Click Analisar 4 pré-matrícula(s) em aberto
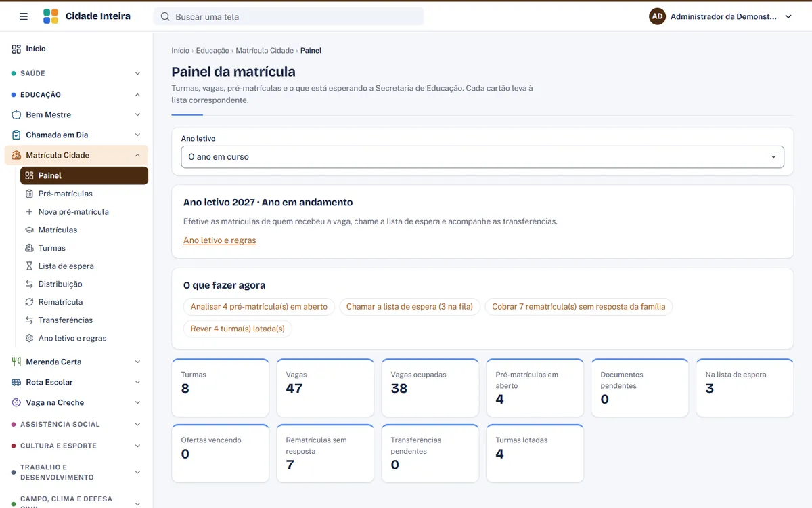The width and height of the screenshot is (812, 508). 259,307
